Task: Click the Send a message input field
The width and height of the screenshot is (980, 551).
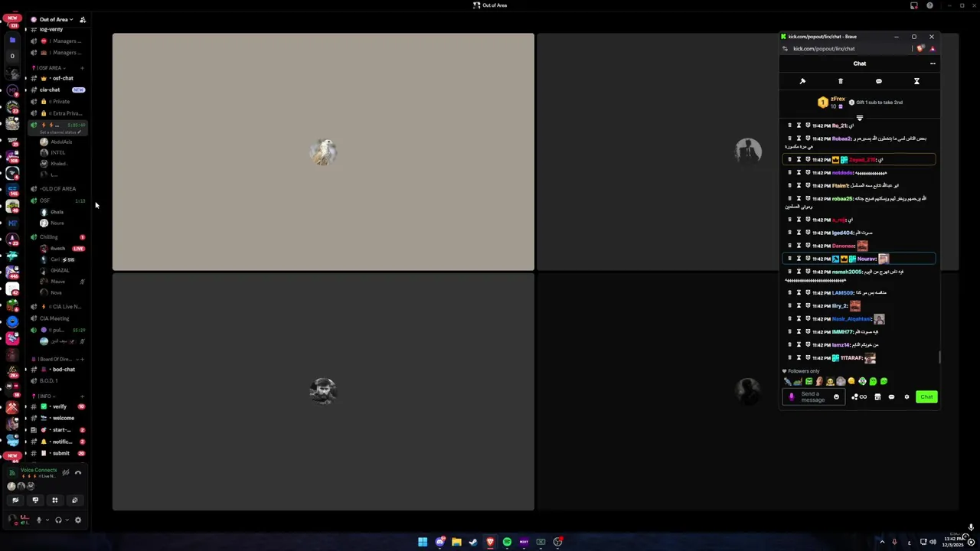Action: (x=815, y=397)
